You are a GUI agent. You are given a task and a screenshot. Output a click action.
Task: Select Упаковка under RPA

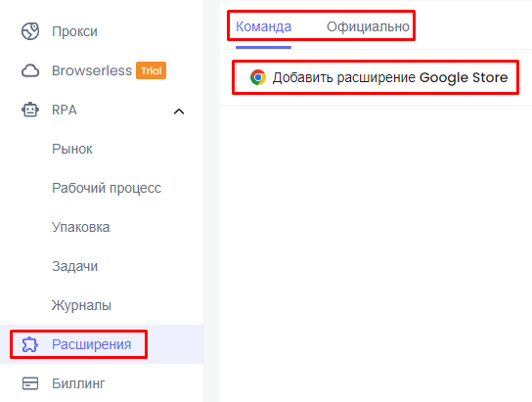81,227
